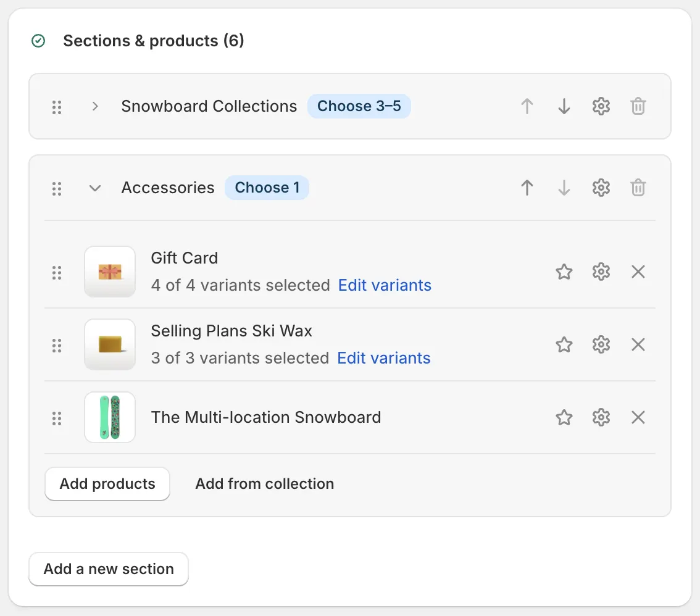Remove The Multi-location Snowboard product
The height and width of the screenshot is (616, 700).
click(x=638, y=417)
